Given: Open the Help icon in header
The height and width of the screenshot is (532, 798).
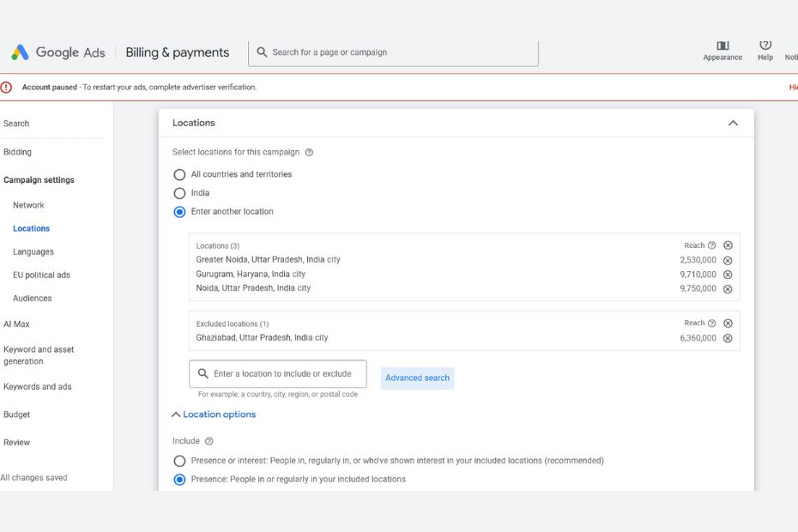Looking at the screenshot, I should (x=765, y=46).
